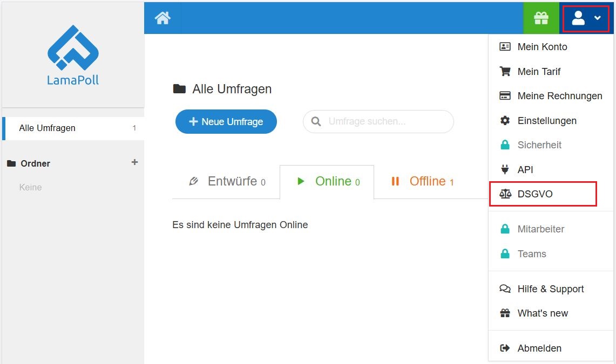Open Mein Tarif menu entry
616x364 pixels.
click(x=539, y=72)
